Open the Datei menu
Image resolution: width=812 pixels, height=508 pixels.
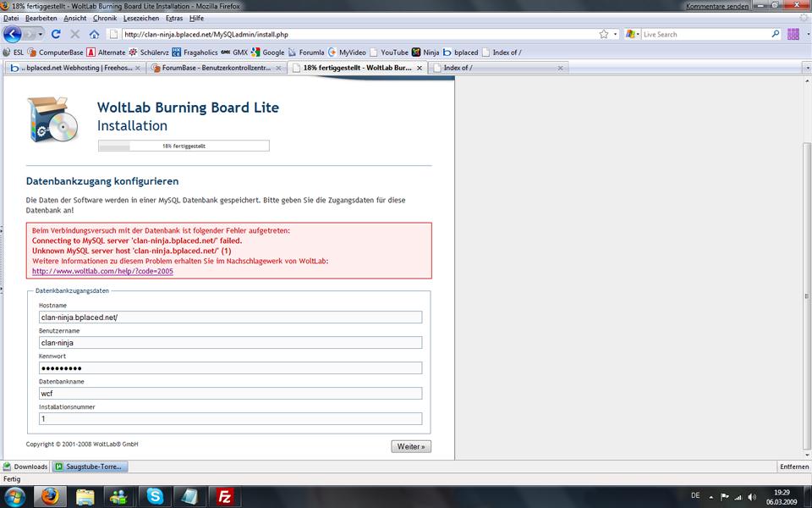pos(11,18)
